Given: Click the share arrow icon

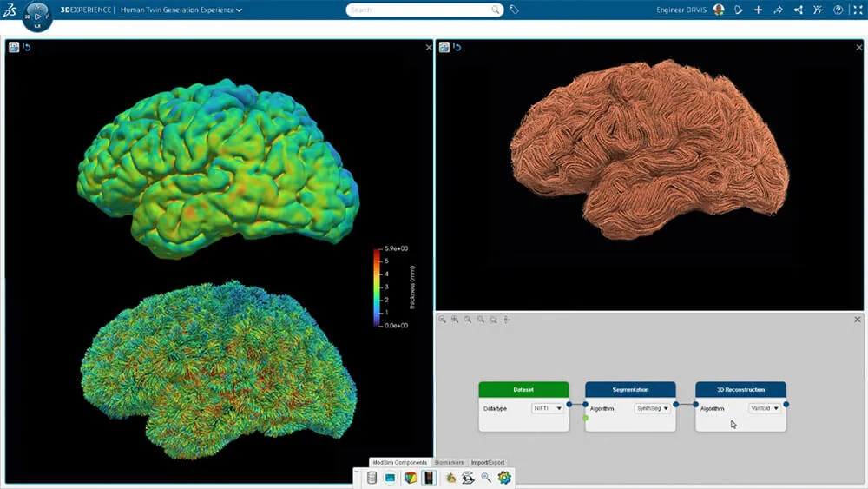Looking at the screenshot, I should click(x=779, y=10).
